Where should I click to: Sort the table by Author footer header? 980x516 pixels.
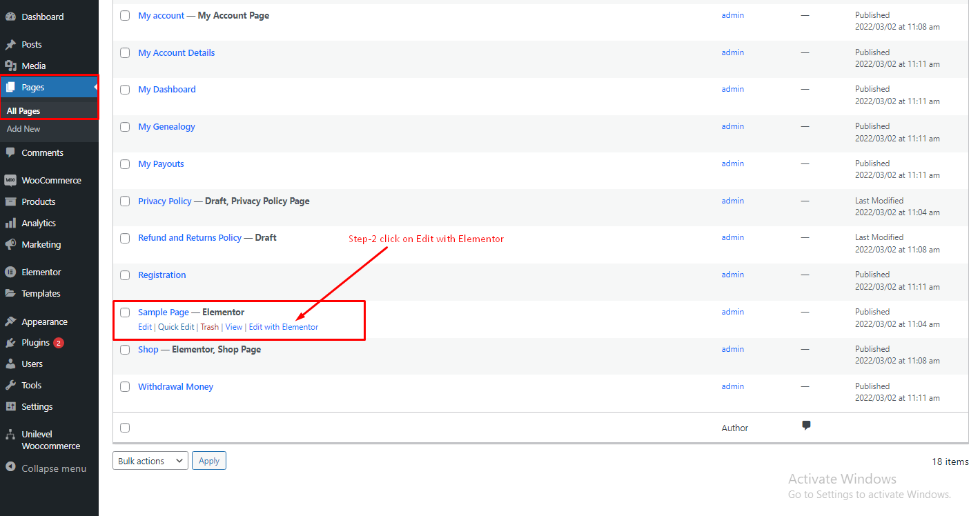point(734,428)
